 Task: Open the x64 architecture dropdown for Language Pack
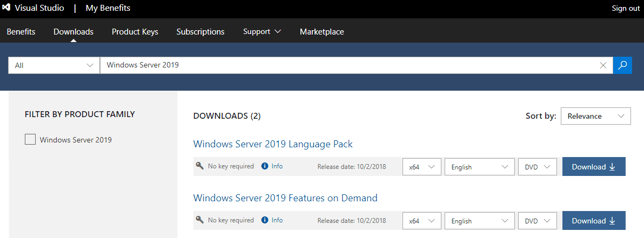pos(422,167)
